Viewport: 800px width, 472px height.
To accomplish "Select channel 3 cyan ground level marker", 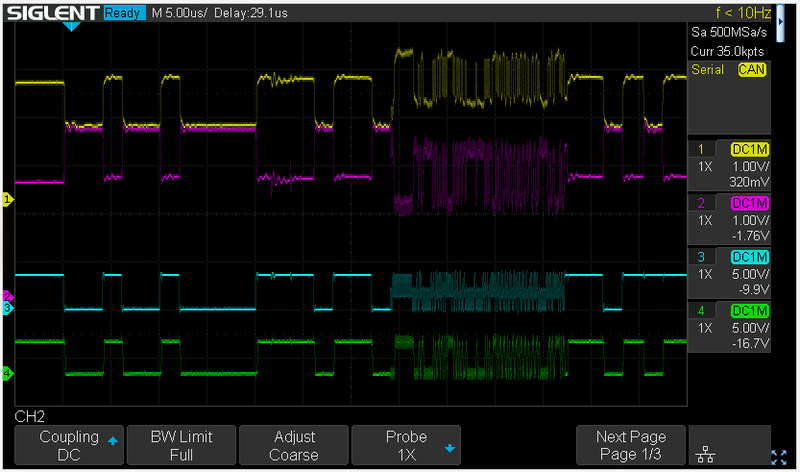I will point(7,308).
